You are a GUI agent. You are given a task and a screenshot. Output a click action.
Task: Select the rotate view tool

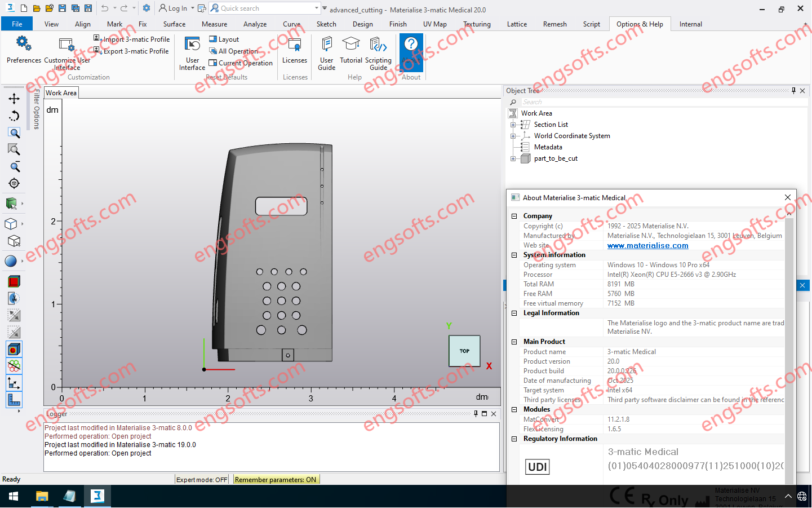pos(14,116)
